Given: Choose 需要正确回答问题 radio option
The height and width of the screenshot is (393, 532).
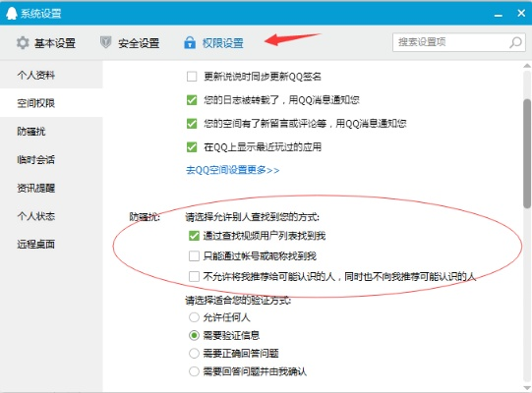Looking at the screenshot, I should tap(194, 354).
